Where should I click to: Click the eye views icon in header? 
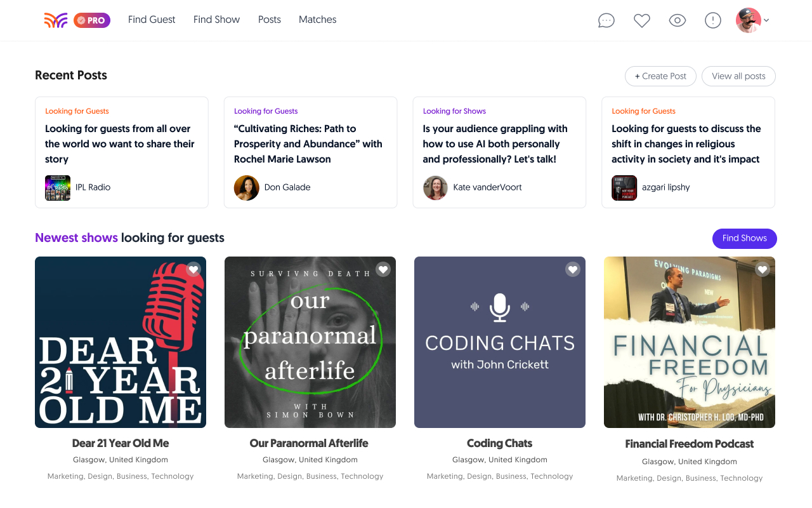tap(678, 20)
